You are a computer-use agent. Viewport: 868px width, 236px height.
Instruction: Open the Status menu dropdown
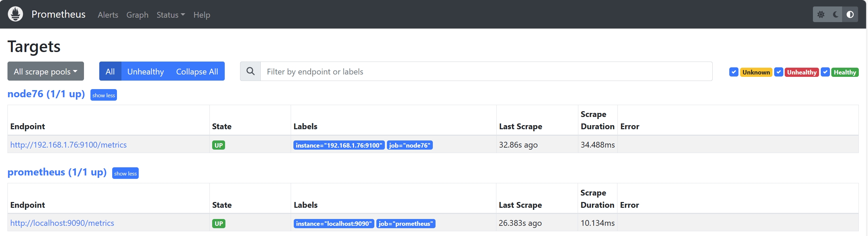pos(171,15)
